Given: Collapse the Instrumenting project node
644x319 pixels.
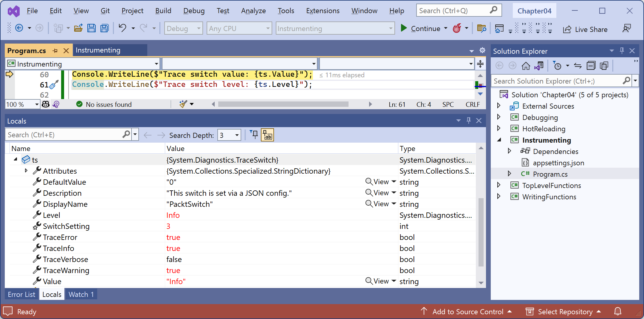Looking at the screenshot, I should pyautogui.click(x=499, y=140).
